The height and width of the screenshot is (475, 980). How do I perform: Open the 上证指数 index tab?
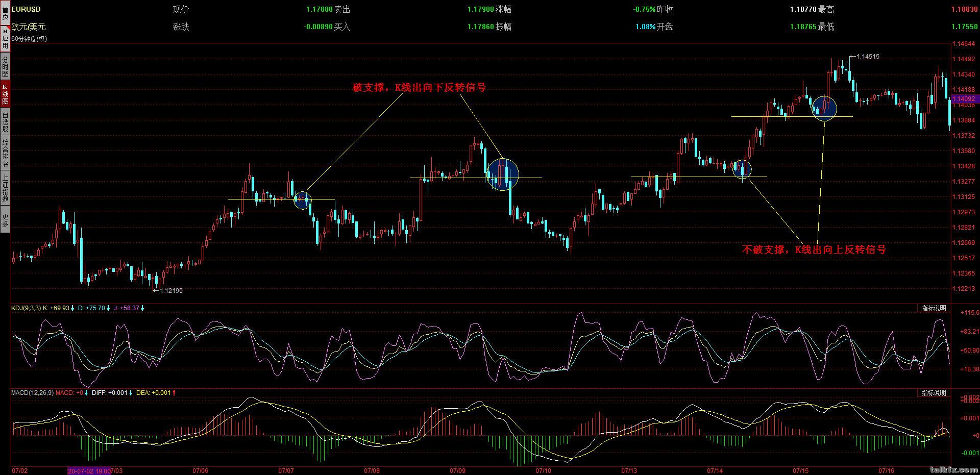tap(5, 188)
